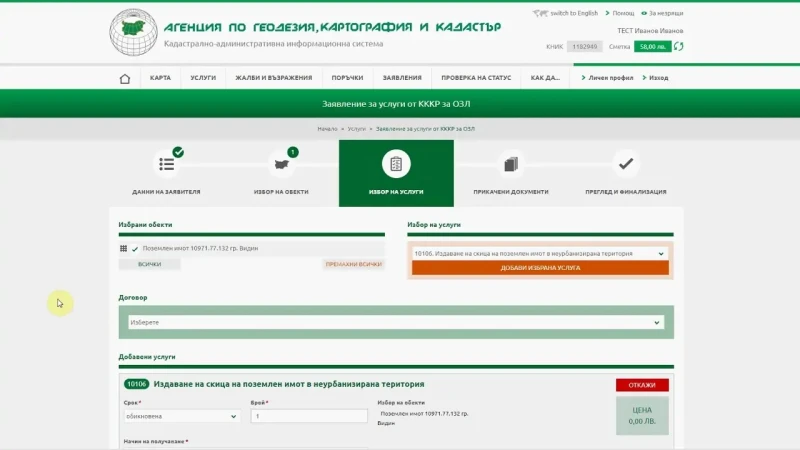800x450 pixels.
Task: Open ЖАЛБИ И ВЪЗРАЖЕНИЯ menu
Action: pyautogui.click(x=273, y=78)
